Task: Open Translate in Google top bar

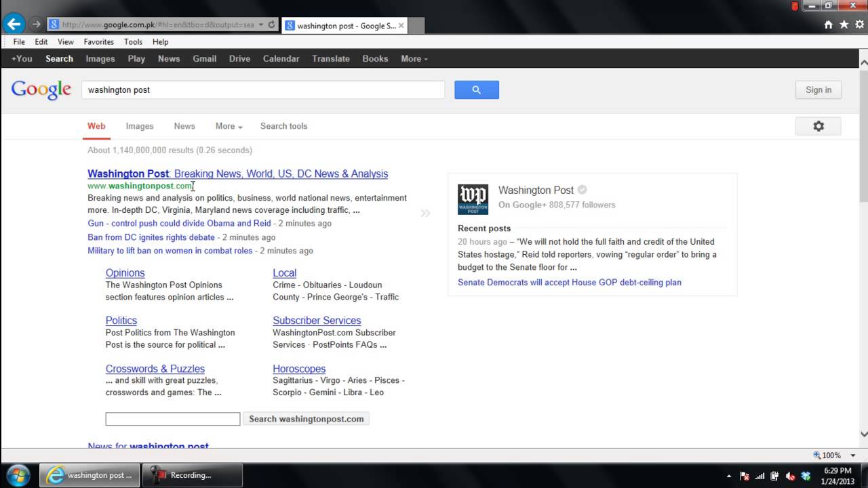Action: click(331, 59)
